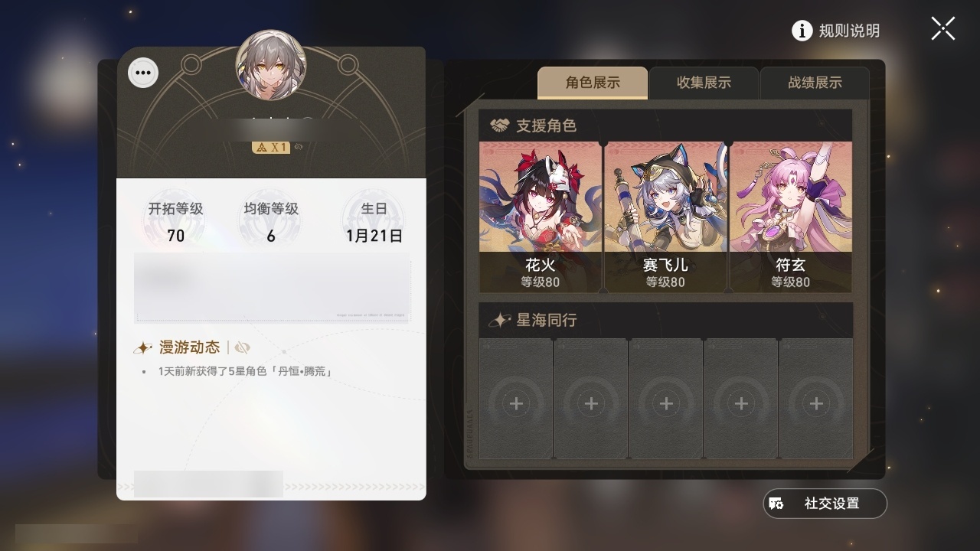The height and width of the screenshot is (551, 980).
Task: Open 社交设置 button
Action: coord(825,504)
